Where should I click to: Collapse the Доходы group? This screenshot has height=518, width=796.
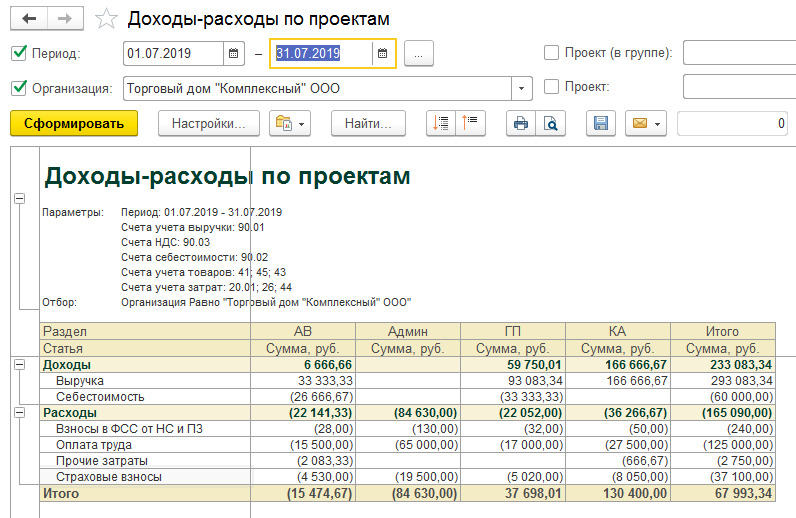[19, 365]
